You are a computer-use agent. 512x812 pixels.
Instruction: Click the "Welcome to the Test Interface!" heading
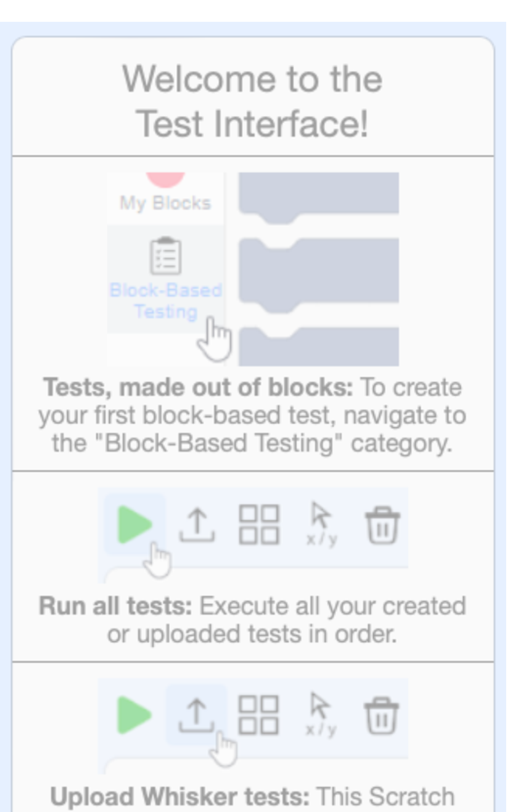(252, 101)
